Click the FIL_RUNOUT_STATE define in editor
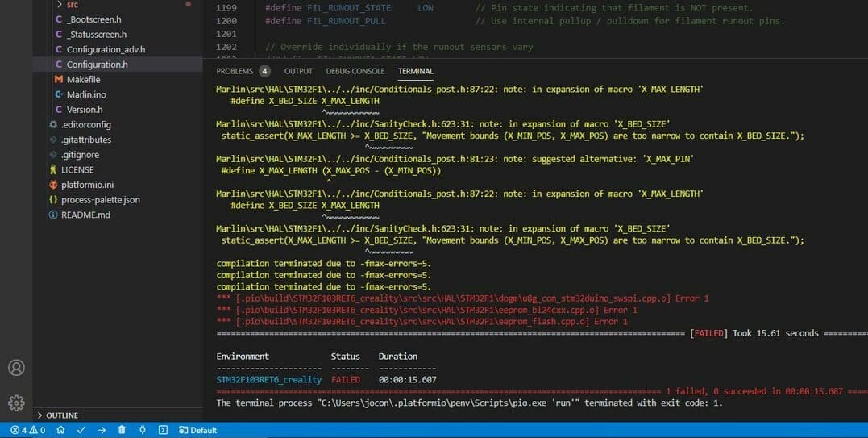Image resolution: width=868 pixels, height=438 pixels. (349, 8)
